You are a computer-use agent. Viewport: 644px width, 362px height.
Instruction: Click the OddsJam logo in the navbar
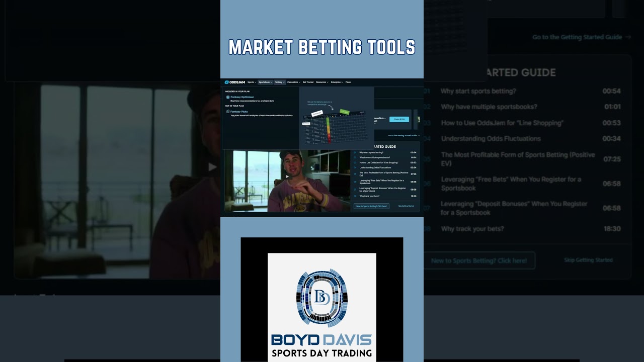[235, 82]
